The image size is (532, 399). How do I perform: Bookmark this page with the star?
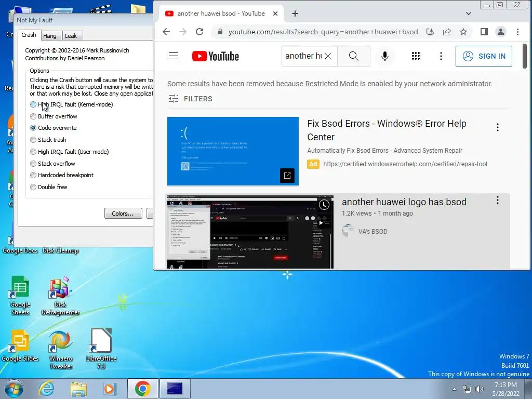(463, 32)
